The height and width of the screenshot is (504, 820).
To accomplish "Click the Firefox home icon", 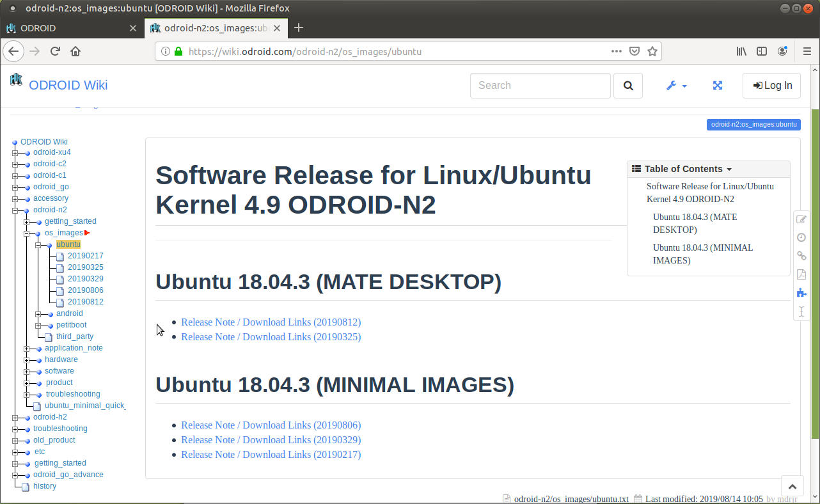I will tap(75, 51).
